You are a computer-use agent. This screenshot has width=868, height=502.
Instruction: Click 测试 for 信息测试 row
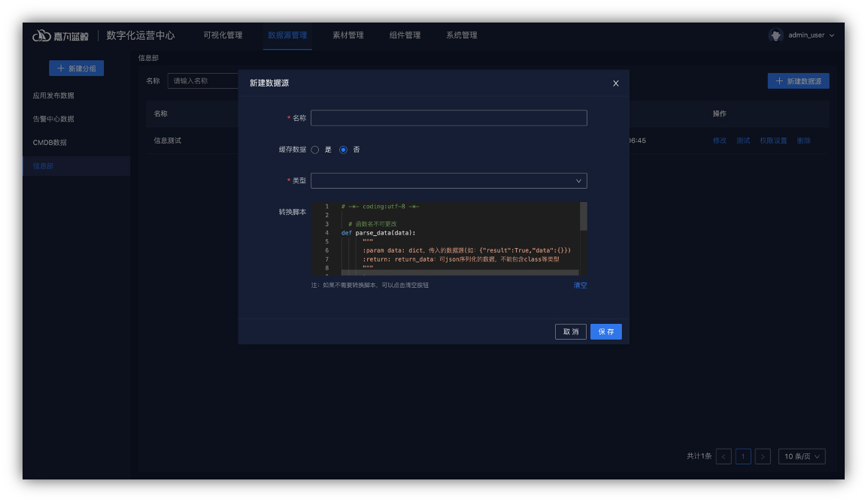[743, 141]
